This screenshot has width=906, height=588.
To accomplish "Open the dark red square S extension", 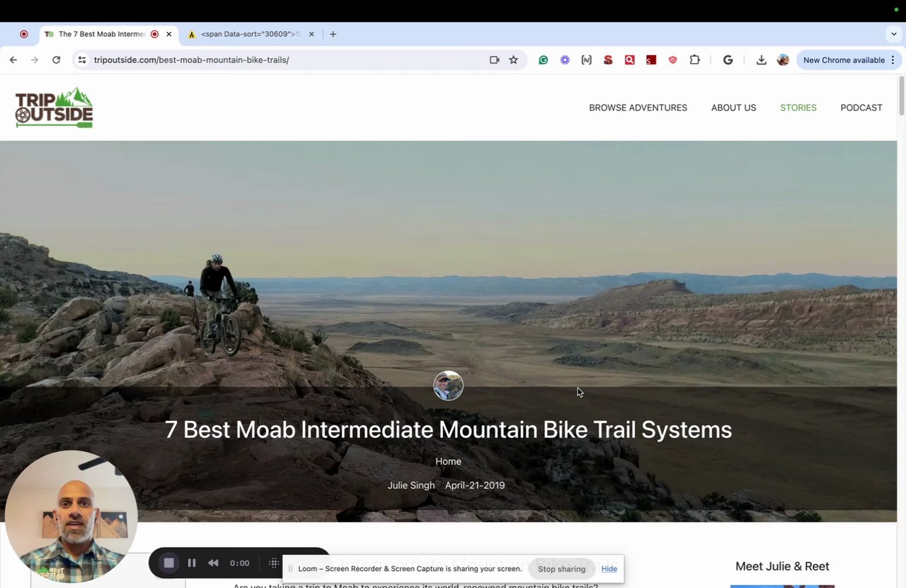I will pos(651,60).
